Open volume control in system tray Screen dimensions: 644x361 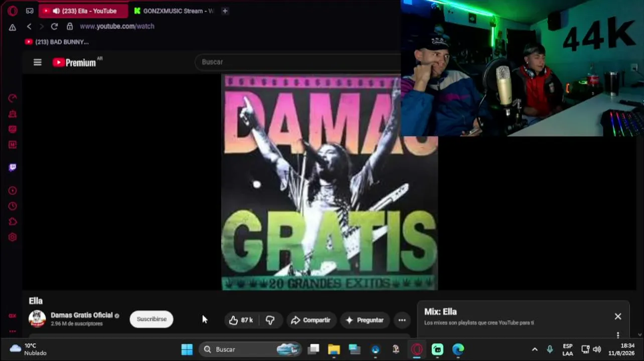click(597, 349)
